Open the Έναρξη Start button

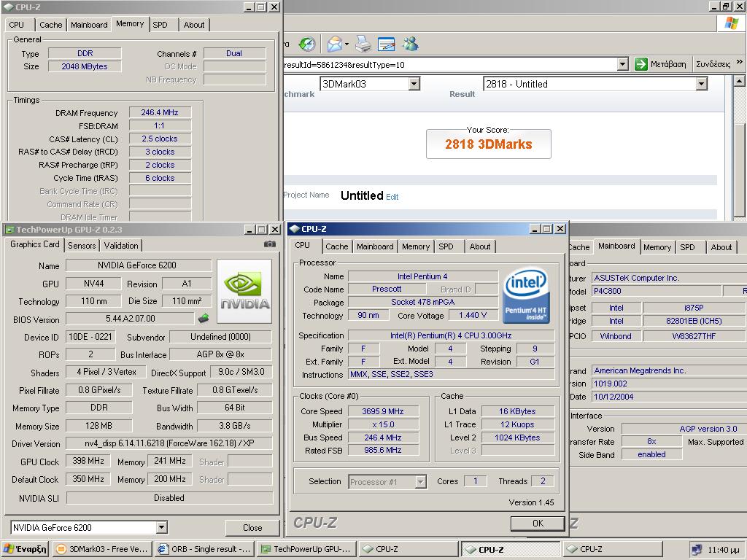26,549
